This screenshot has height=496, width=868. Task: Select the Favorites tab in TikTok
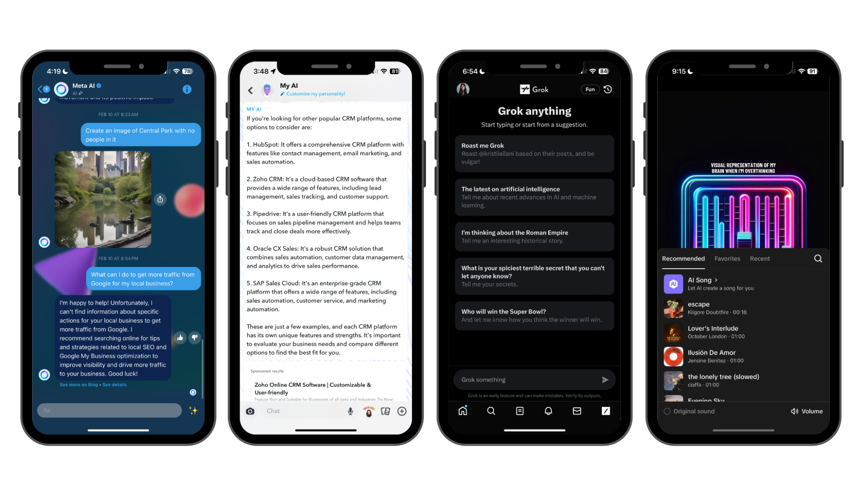pyautogui.click(x=727, y=259)
